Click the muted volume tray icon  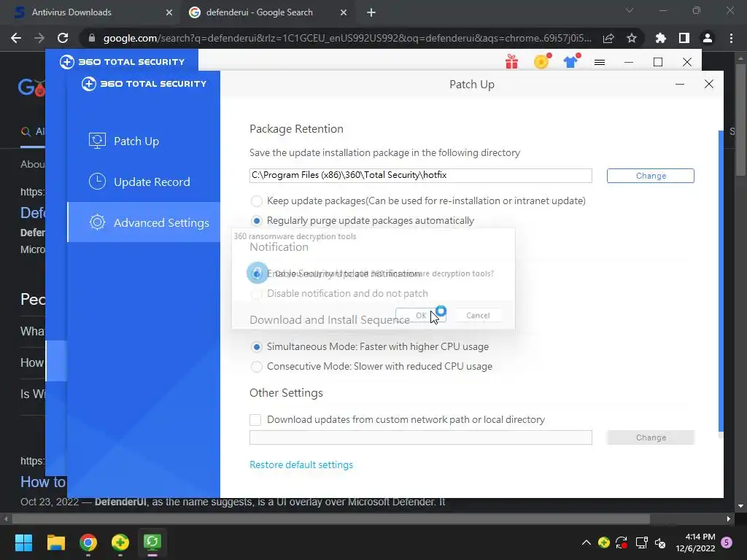coord(660,542)
